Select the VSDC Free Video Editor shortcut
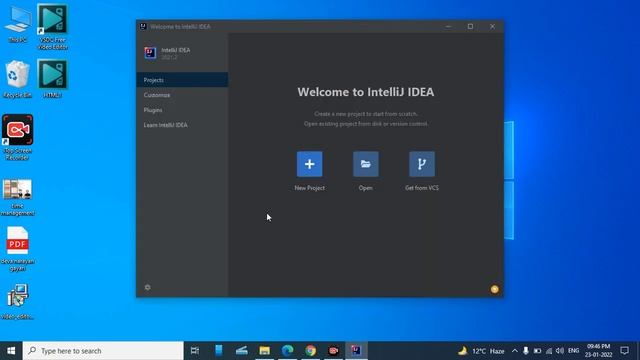 (52, 27)
